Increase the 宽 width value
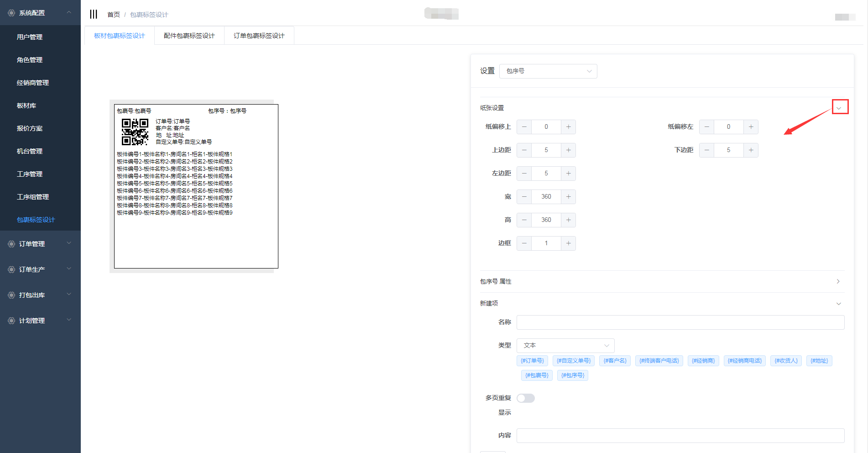The width and height of the screenshot is (868, 453). pyautogui.click(x=568, y=197)
